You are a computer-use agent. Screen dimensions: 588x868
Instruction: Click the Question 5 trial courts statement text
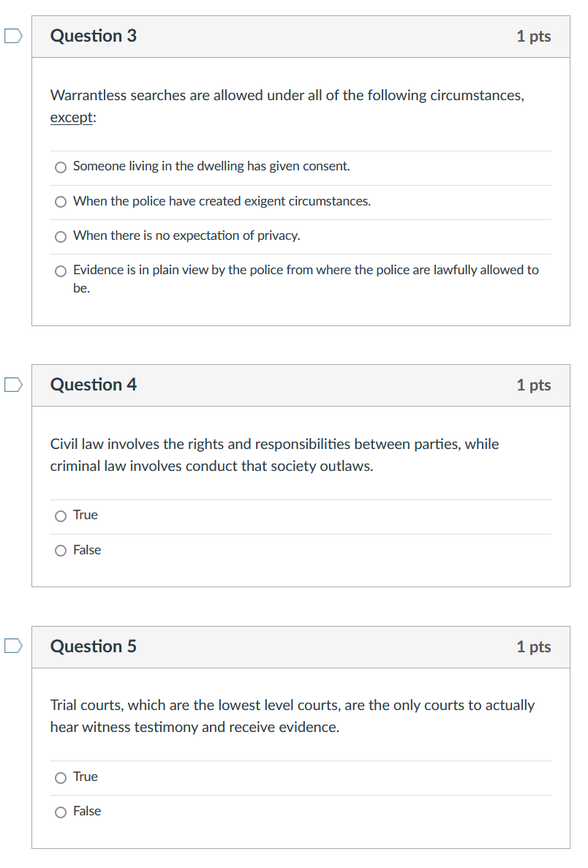(x=291, y=715)
